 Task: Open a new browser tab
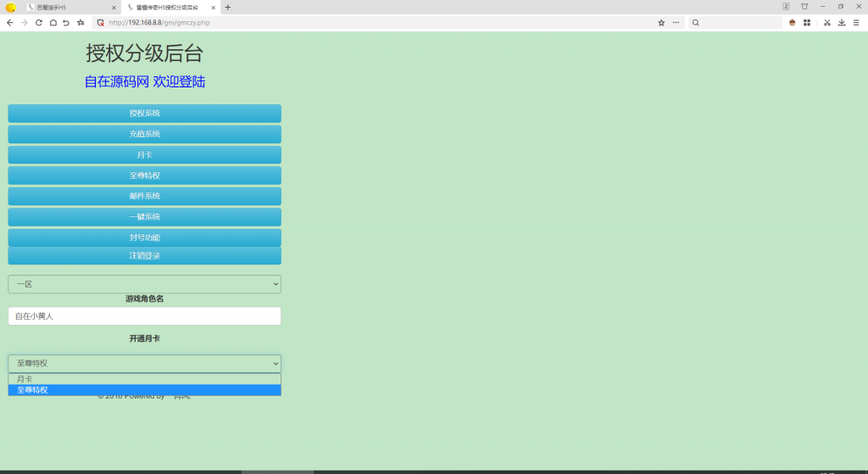227,7
